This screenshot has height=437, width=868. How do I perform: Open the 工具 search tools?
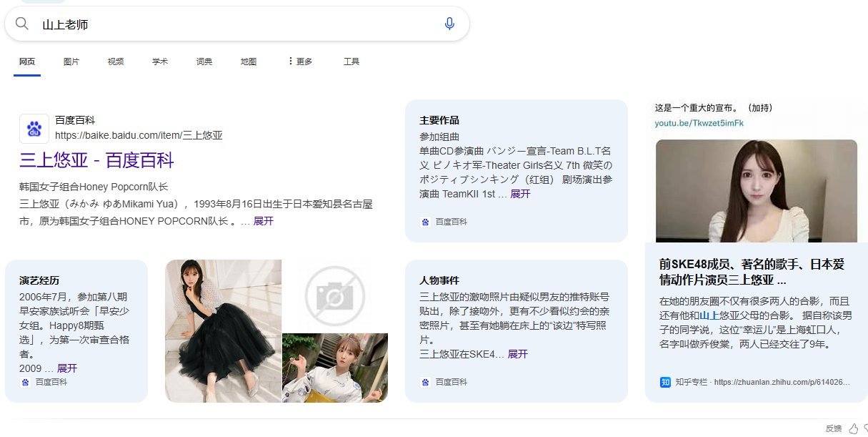pos(351,62)
